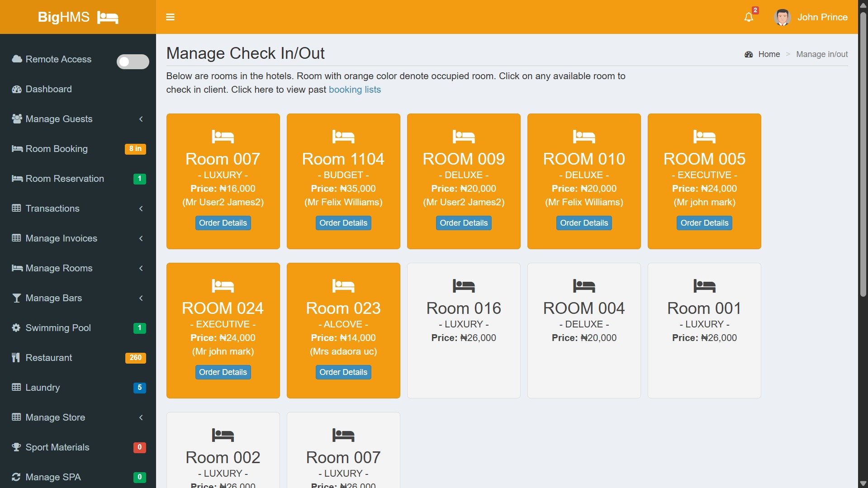This screenshot has height=488, width=868.
Task: Select Manage Invoices in the sidebar
Action: point(61,238)
